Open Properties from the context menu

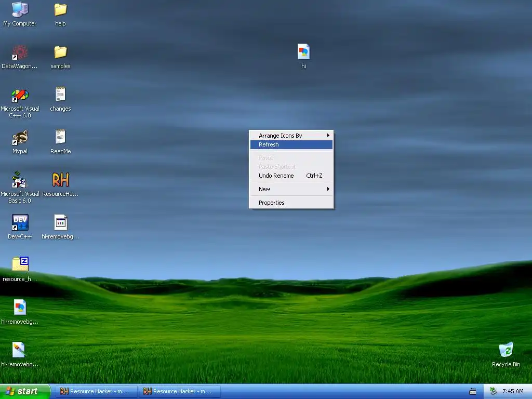pyautogui.click(x=291, y=203)
